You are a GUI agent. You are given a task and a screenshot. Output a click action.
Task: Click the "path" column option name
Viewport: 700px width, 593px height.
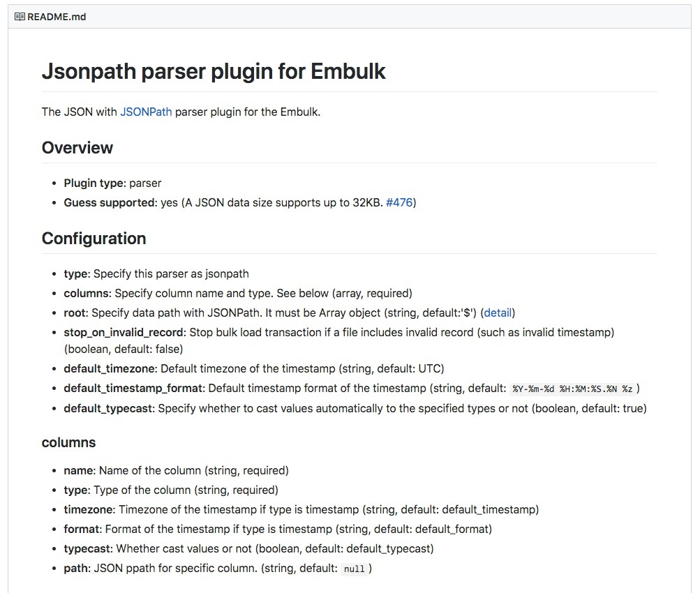click(76, 568)
